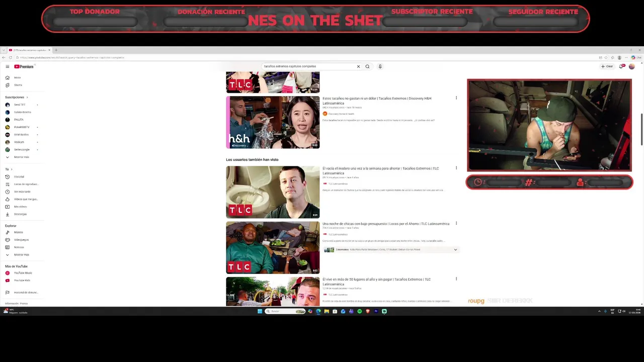Open the account avatar menu
644x362 pixels.
point(632,66)
